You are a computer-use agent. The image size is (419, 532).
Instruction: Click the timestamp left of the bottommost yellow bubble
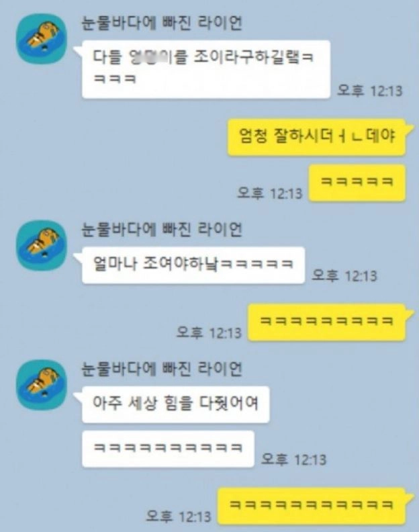click(179, 517)
